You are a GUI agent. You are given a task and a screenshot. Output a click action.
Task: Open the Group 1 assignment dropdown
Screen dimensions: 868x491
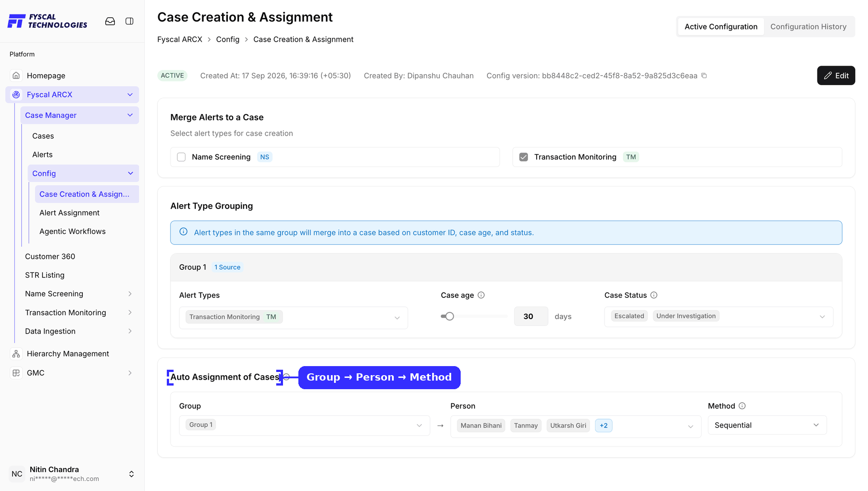(x=304, y=425)
